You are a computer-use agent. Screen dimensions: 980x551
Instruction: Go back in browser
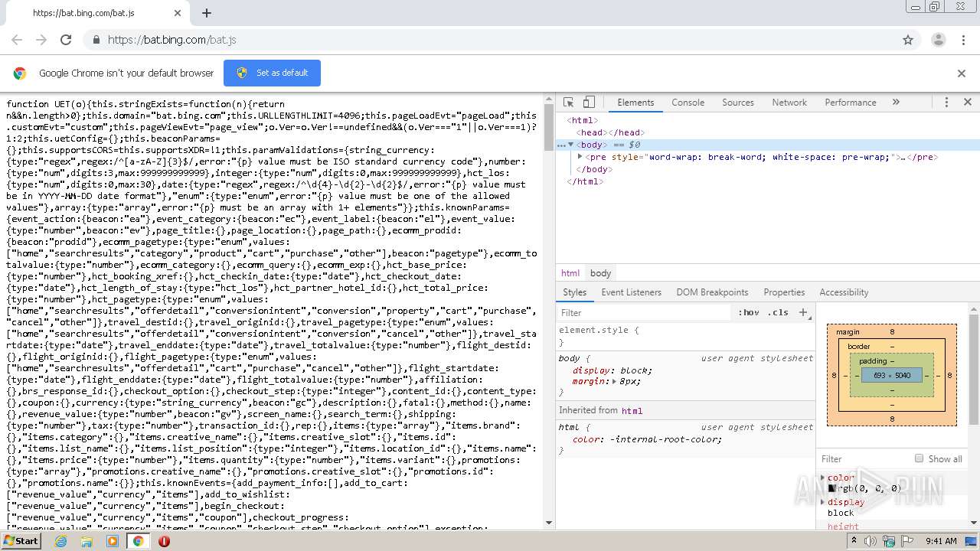17,40
